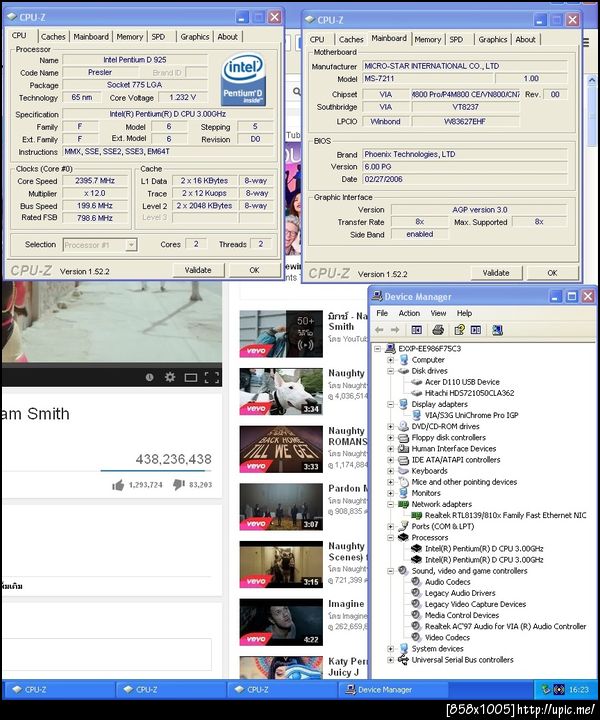Switch to Memory tab in left CPU-Z window
The image size is (600, 720).
coord(129,37)
